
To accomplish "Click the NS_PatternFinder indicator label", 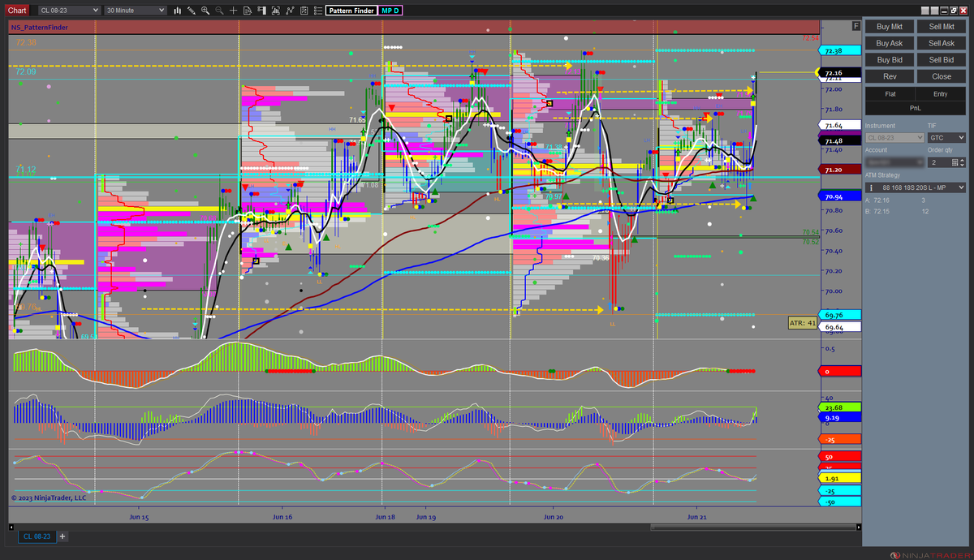I will tap(39, 27).
